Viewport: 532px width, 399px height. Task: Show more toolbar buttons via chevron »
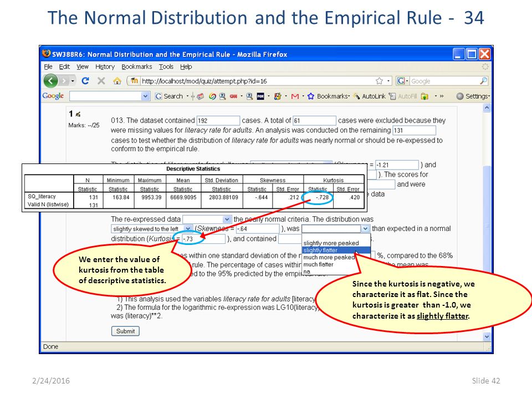pyautogui.click(x=442, y=96)
